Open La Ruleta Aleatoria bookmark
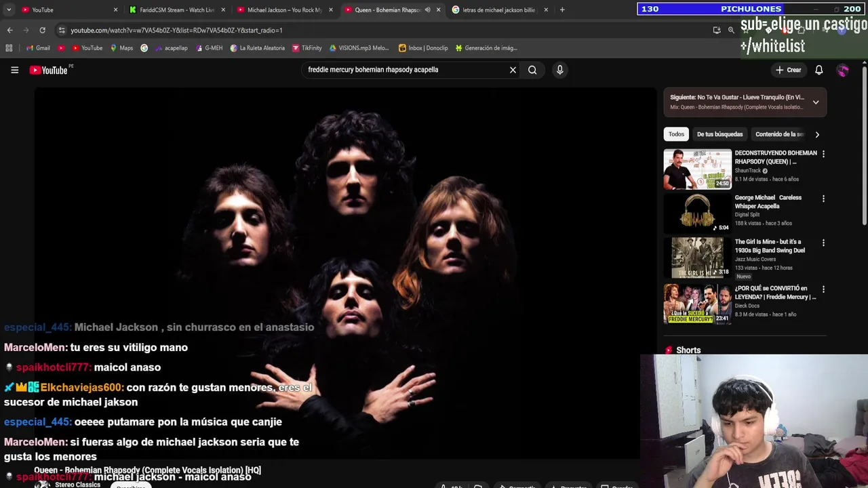868x488 pixels. [x=257, y=48]
